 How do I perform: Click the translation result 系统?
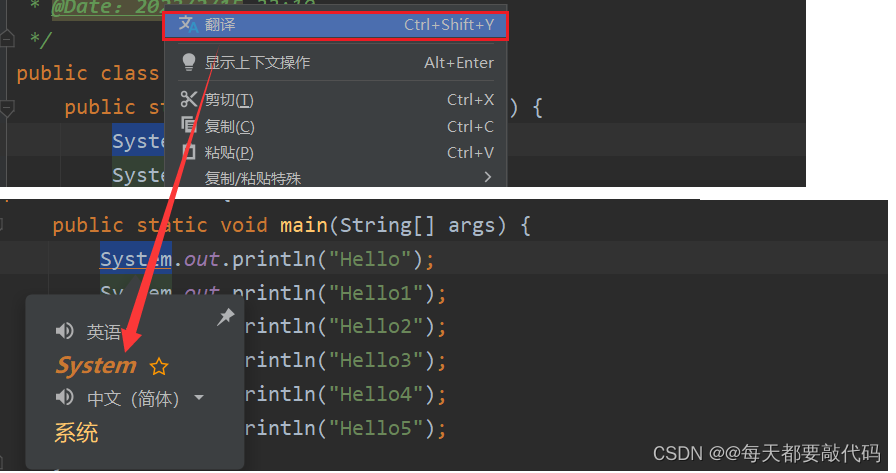pyautogui.click(x=76, y=432)
